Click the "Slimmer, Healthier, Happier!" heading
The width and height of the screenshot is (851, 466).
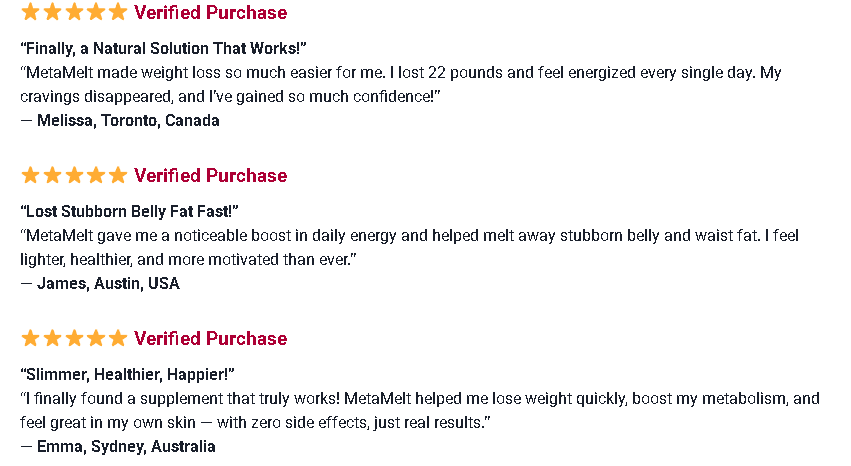(x=127, y=374)
